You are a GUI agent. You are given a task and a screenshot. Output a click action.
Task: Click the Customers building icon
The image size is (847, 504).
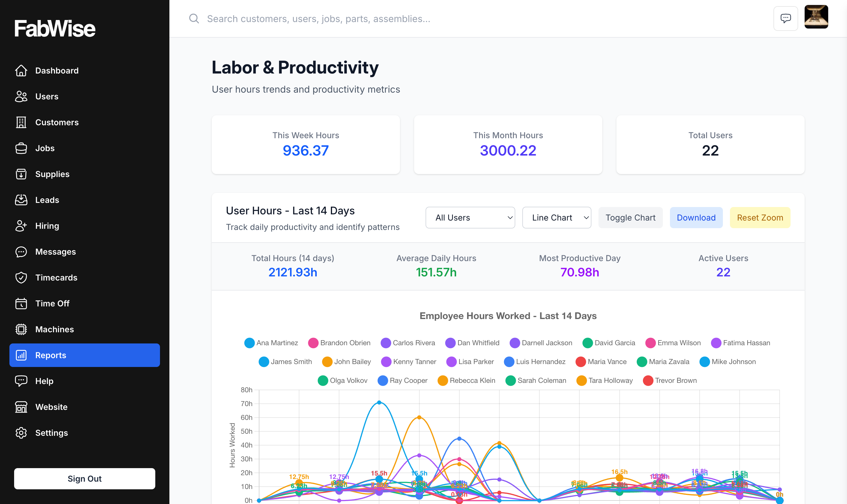pyautogui.click(x=21, y=122)
